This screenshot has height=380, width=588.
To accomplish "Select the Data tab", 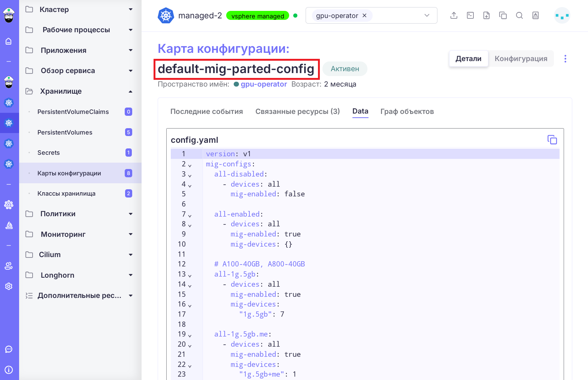I will pyautogui.click(x=360, y=111).
